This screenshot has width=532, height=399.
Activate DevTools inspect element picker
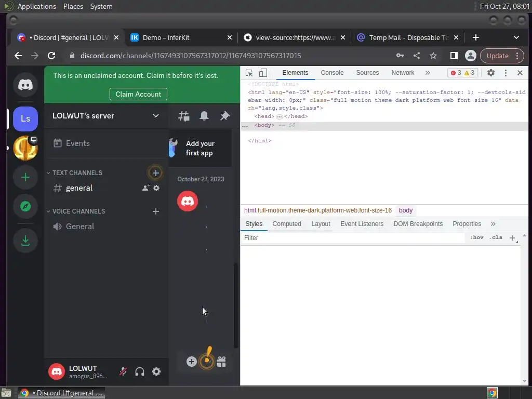coord(249,73)
